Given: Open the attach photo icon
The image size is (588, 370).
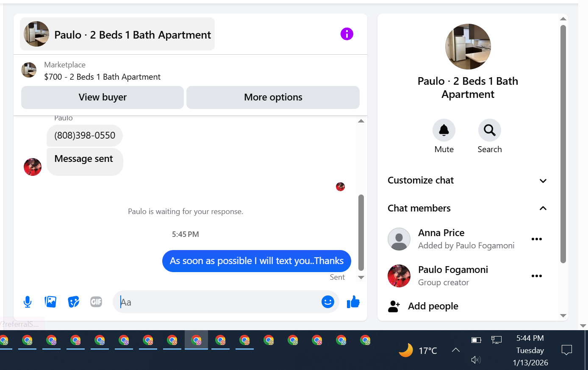Looking at the screenshot, I should (x=50, y=302).
